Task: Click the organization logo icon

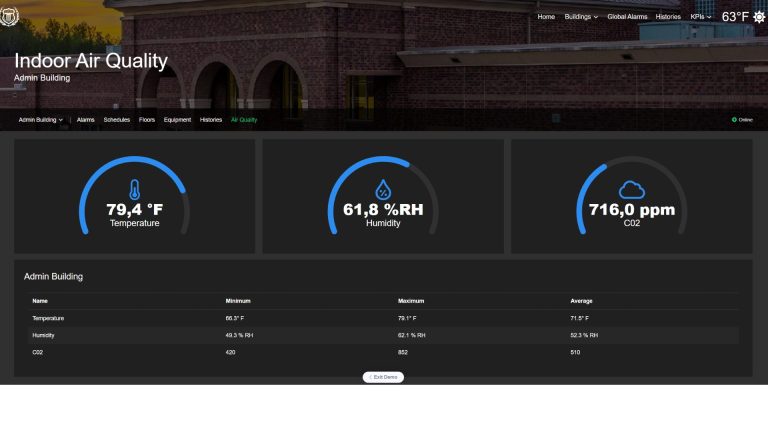Action: coord(9,16)
